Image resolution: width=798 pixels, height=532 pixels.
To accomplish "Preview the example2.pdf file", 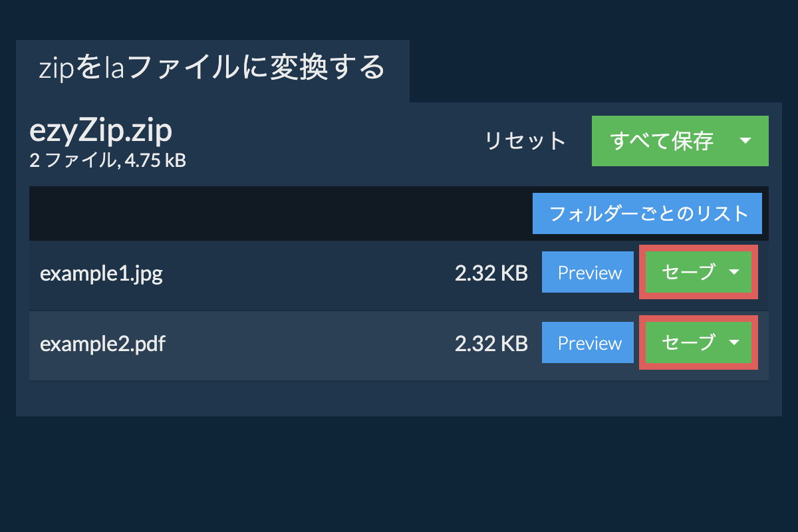I will pos(588,343).
